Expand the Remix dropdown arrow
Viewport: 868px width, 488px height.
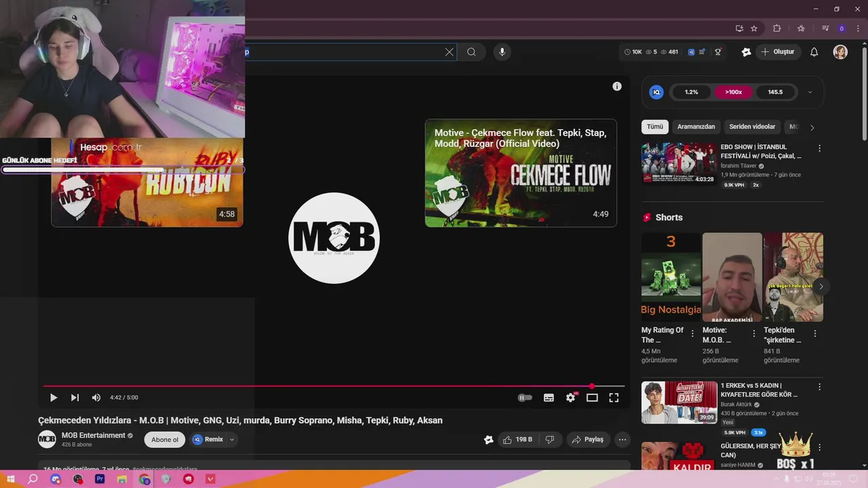tap(232, 440)
